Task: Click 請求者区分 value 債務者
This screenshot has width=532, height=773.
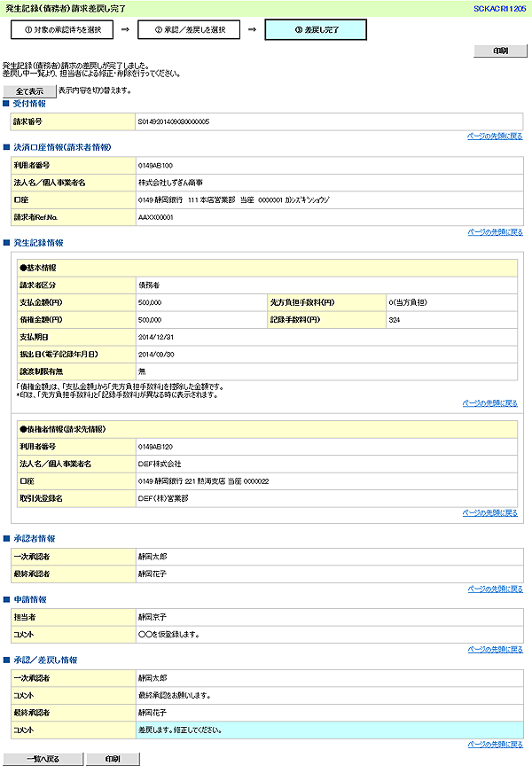Action: pos(149,285)
